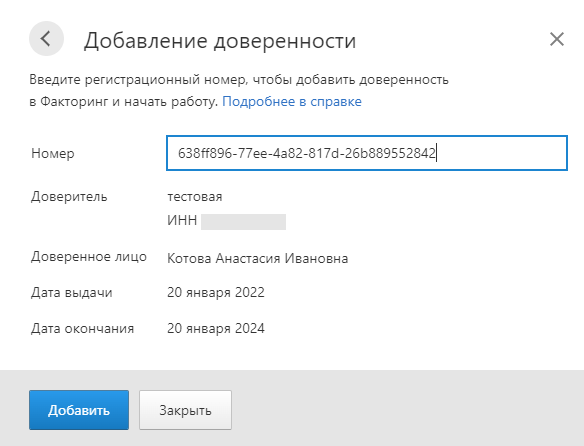Click the Закрыть button

[x=185, y=410]
